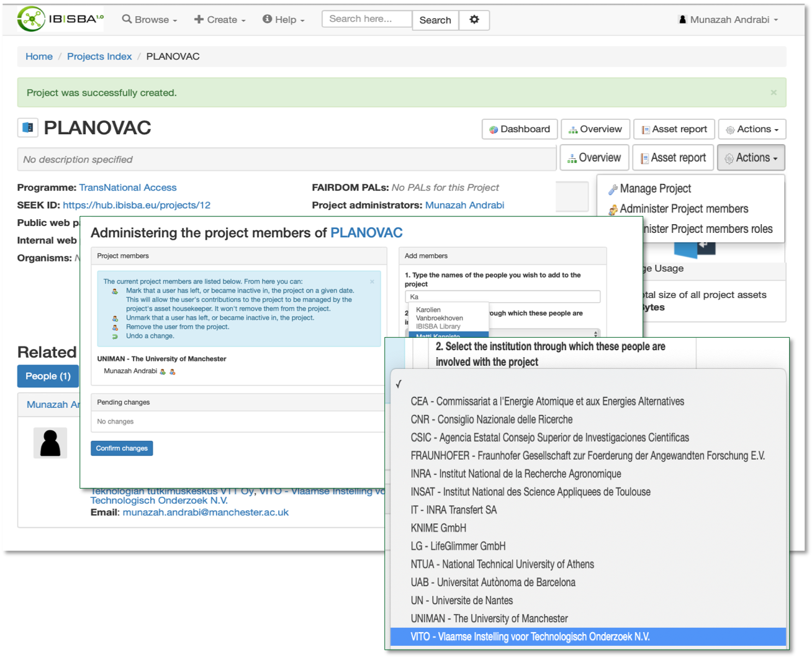Select IT - INRA Transfert SA
Image resolution: width=812 pixels, height=657 pixels.
pyautogui.click(x=588, y=510)
